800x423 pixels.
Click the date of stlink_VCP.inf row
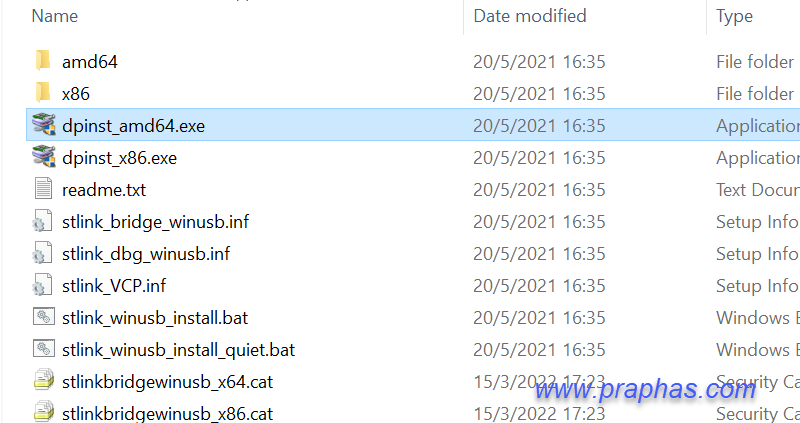(539, 286)
